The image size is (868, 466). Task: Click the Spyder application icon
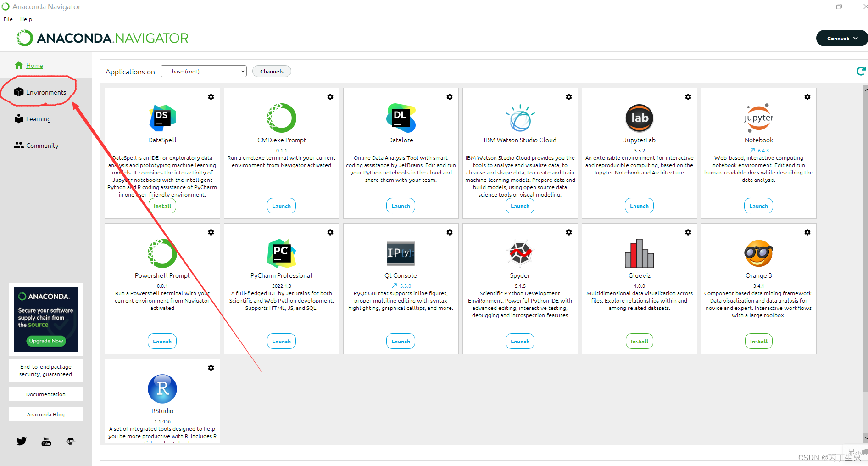point(520,253)
